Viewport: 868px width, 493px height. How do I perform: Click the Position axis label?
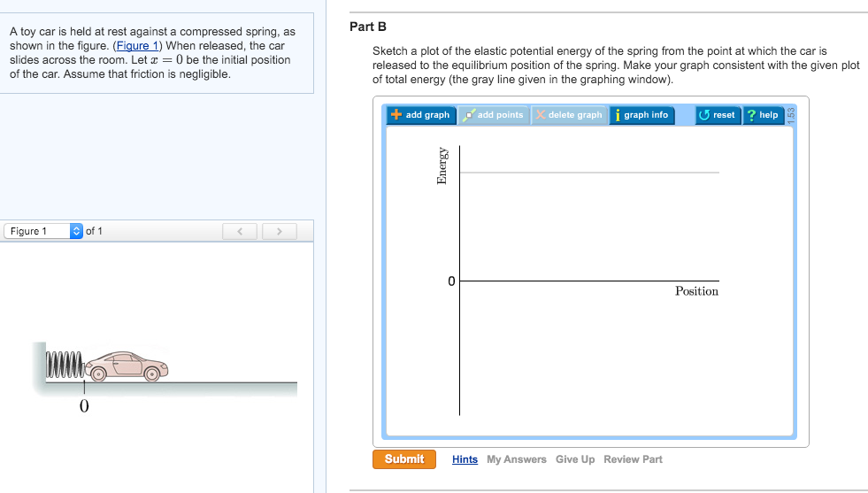pos(696,291)
